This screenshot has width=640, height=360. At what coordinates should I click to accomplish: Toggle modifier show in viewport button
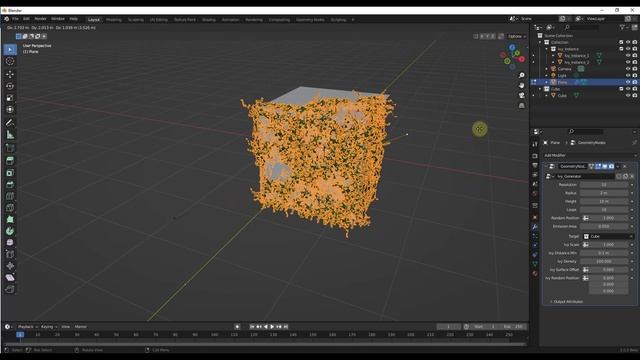pos(604,167)
